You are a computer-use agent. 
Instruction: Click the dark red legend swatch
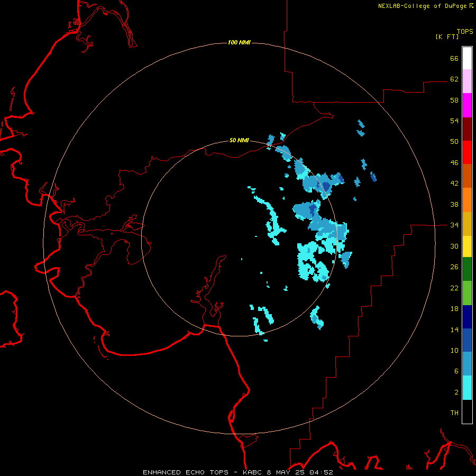[x=467, y=129]
